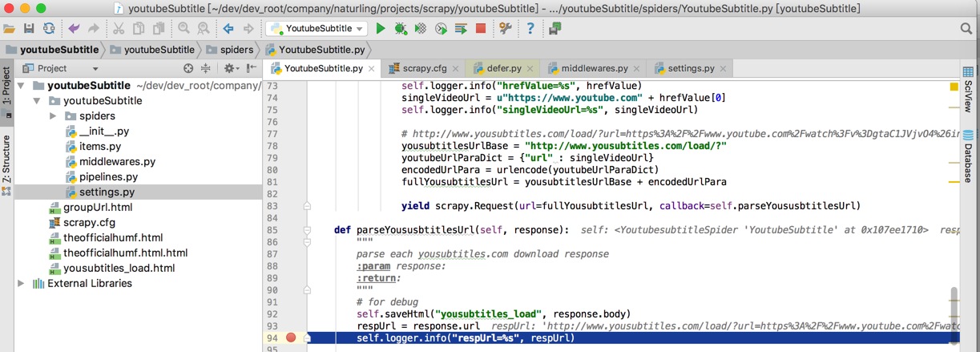This screenshot has width=980, height=352.
Task: Hide the Project panel with the hide icon
Action: [252, 69]
